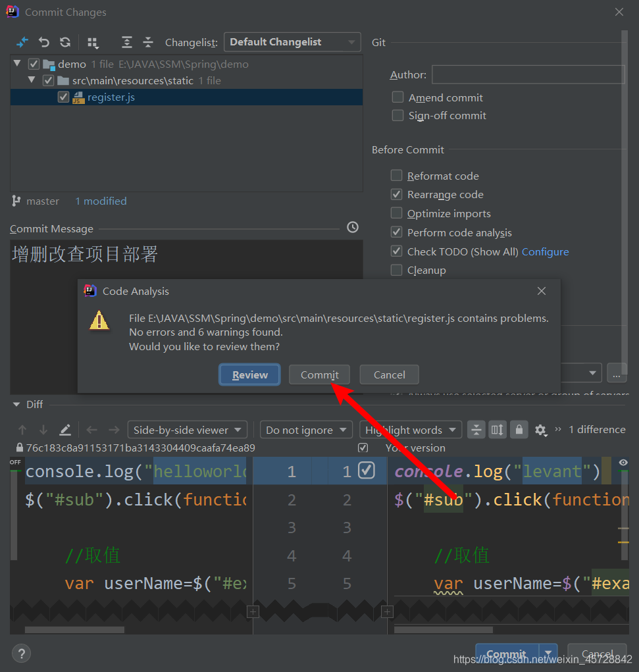Click the right diff horizontal scrollbar
Screen dimensions: 639x672
443,630
